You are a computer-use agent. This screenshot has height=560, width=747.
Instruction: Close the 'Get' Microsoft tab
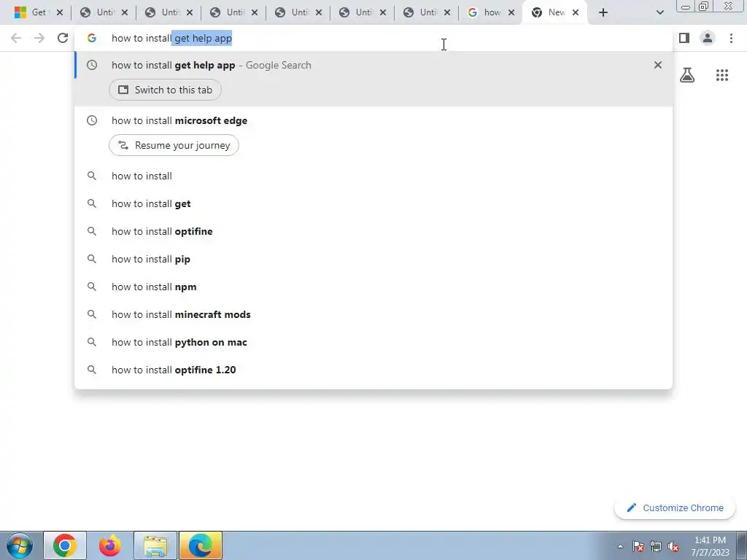[60, 13]
